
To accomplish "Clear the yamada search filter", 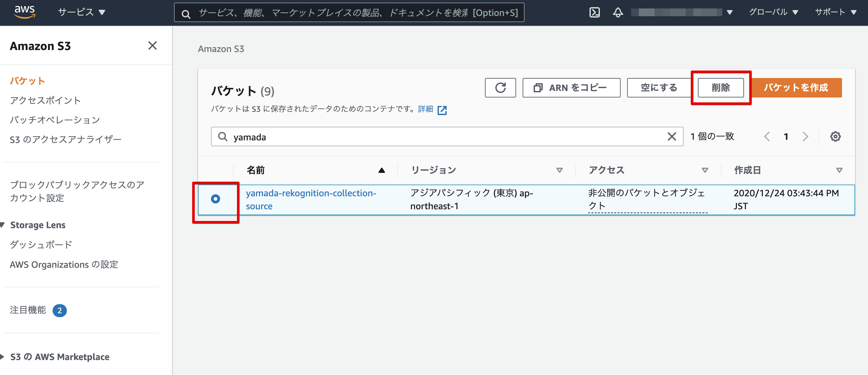I will tap(672, 136).
